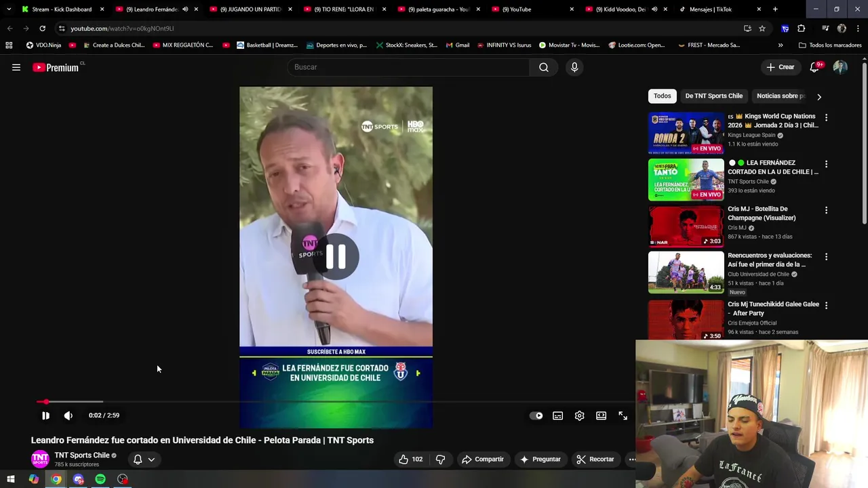Select Noticias sobre chip
The height and width of the screenshot is (488, 868).
point(780,96)
